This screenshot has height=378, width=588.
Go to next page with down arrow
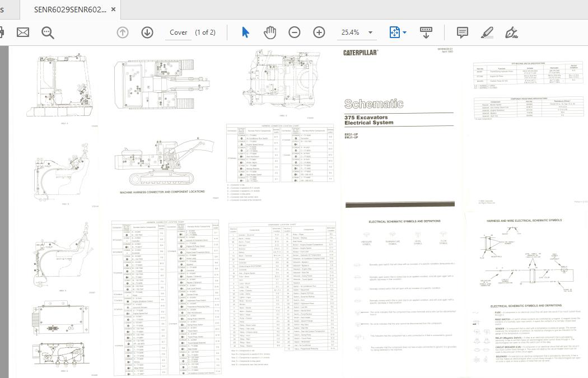[x=147, y=32]
